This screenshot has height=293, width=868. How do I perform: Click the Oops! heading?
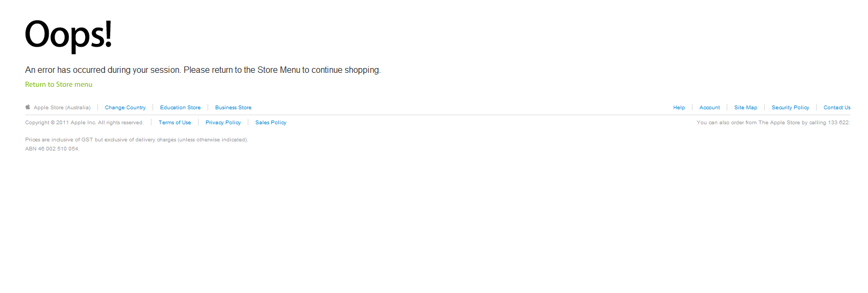coord(68,35)
